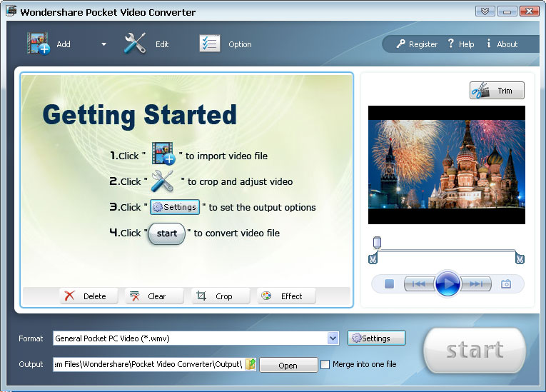Play the preview video
Image resolution: width=546 pixels, height=392 pixels.
[x=448, y=283]
